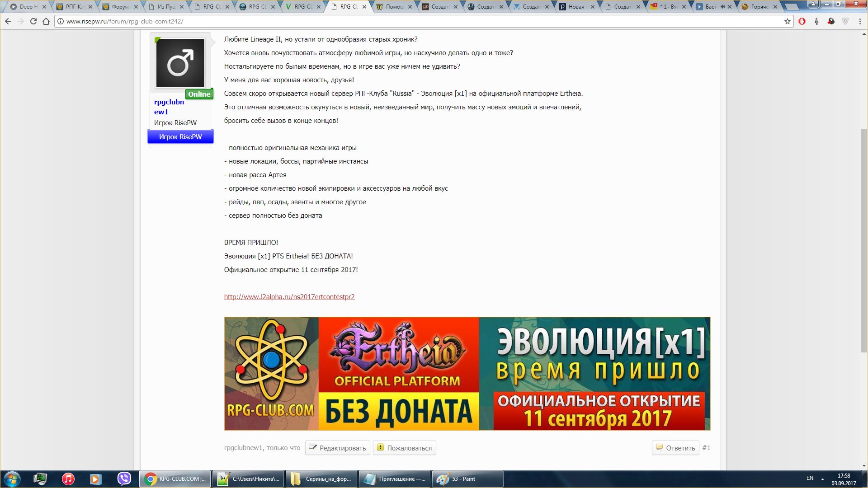868x488 pixels.
Task: Switch to Notepad++ C:\Users taskbar window
Action: (248, 479)
